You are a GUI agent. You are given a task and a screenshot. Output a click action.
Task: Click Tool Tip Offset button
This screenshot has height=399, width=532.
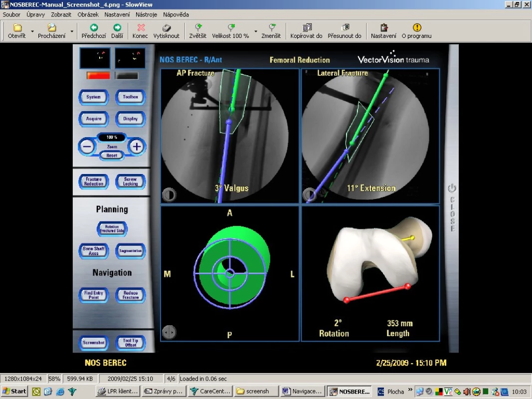point(131,343)
